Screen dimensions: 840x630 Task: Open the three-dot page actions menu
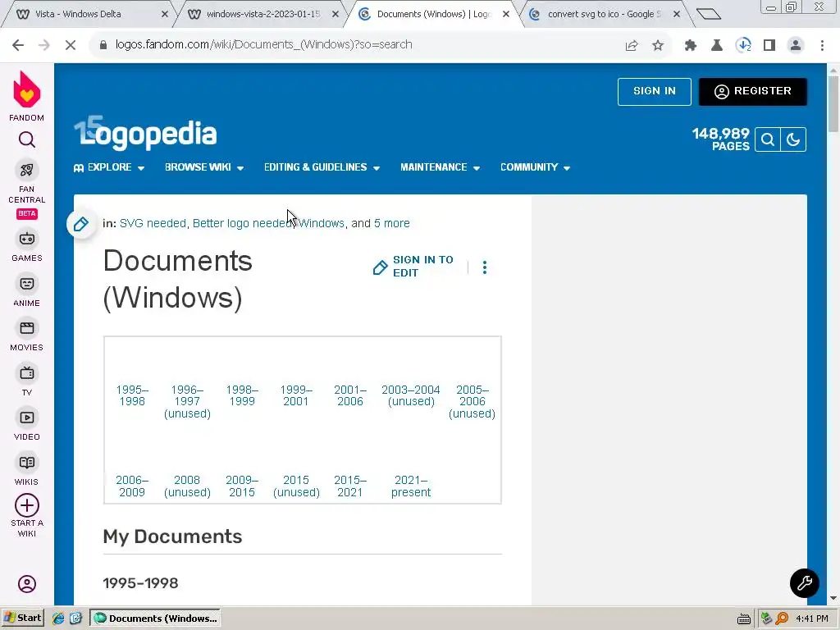485,267
